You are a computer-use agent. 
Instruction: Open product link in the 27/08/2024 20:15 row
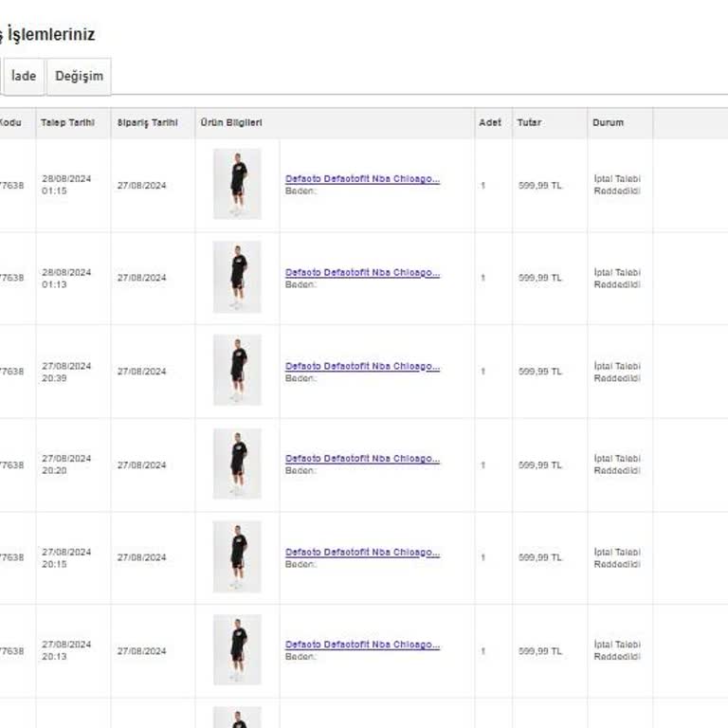click(x=362, y=553)
